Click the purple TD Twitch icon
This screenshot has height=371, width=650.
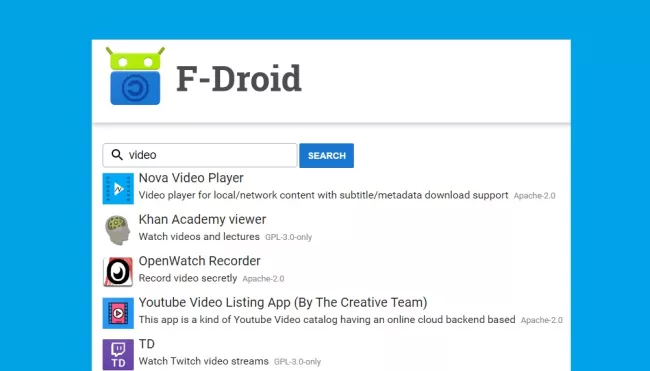click(118, 354)
